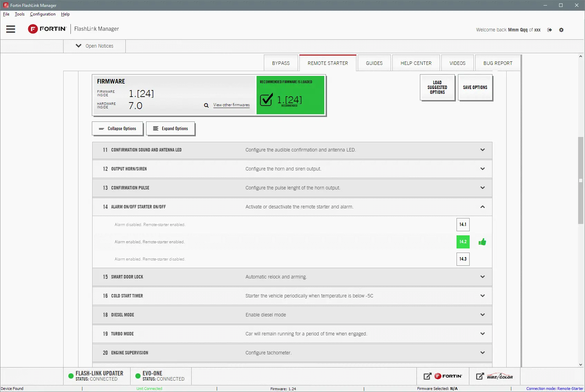Open settings via the gear icon
This screenshot has height=392, width=585.
[x=561, y=30]
